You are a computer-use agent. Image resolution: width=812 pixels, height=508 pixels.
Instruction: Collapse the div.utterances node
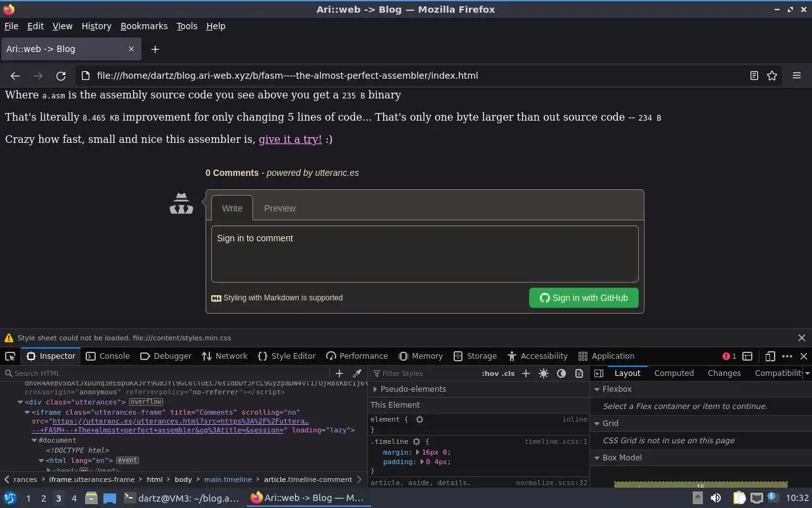(20, 402)
